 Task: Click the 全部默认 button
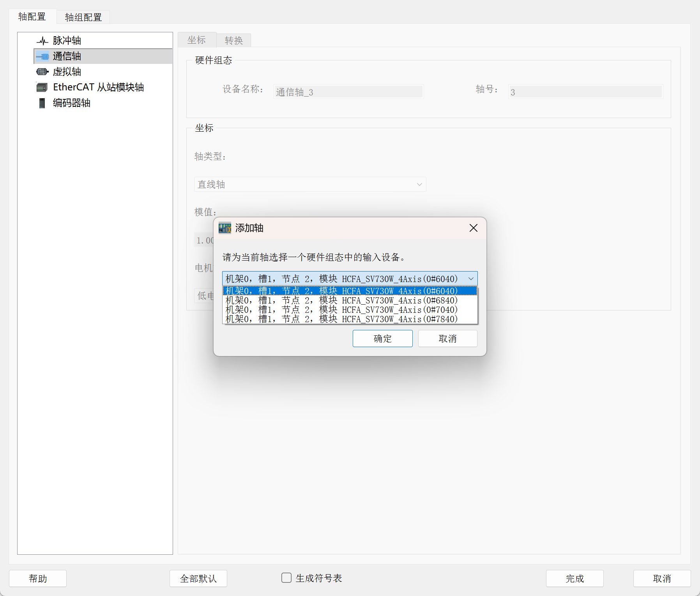[198, 578]
